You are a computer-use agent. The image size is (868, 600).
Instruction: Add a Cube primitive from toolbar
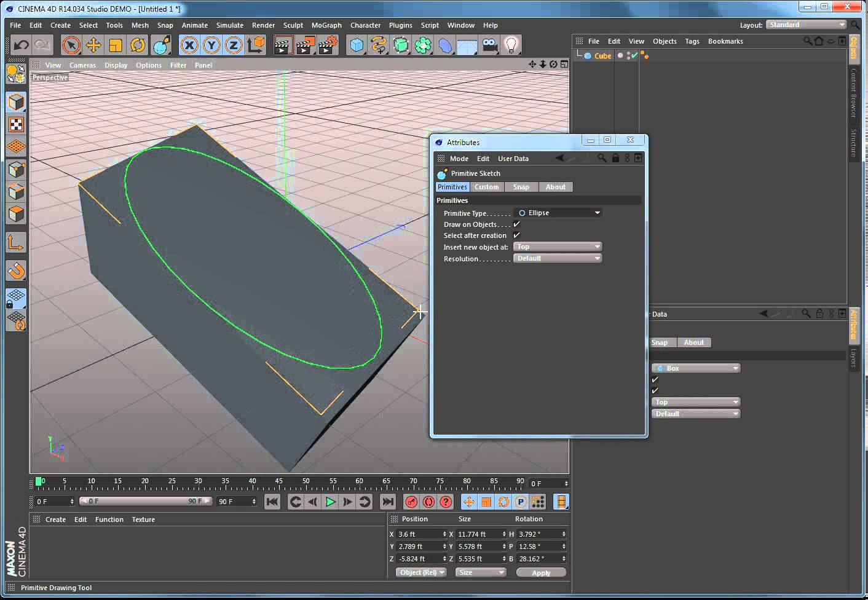click(357, 45)
